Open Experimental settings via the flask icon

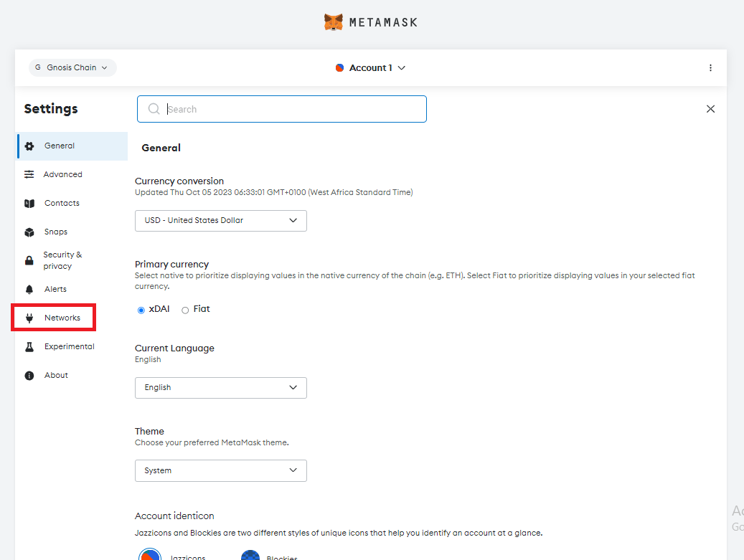click(x=29, y=346)
